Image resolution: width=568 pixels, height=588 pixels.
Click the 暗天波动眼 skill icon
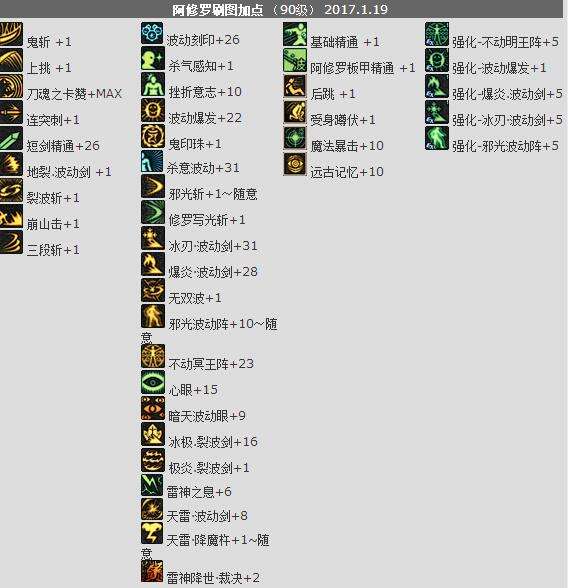point(153,408)
